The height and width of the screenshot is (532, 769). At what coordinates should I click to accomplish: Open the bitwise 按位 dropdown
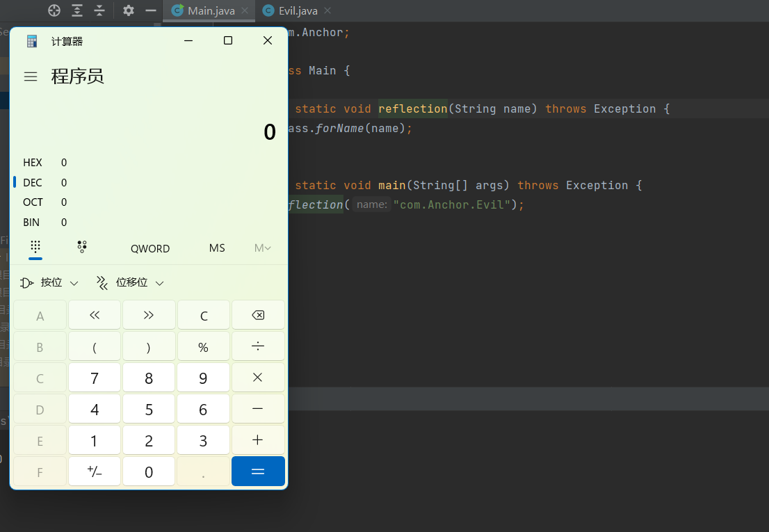49,283
